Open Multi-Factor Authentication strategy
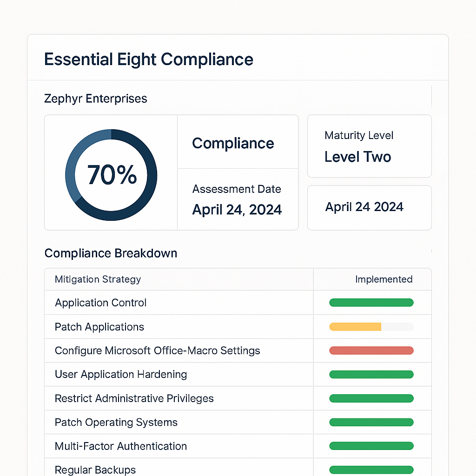Screen dimensions: 476x476 pyautogui.click(x=121, y=446)
